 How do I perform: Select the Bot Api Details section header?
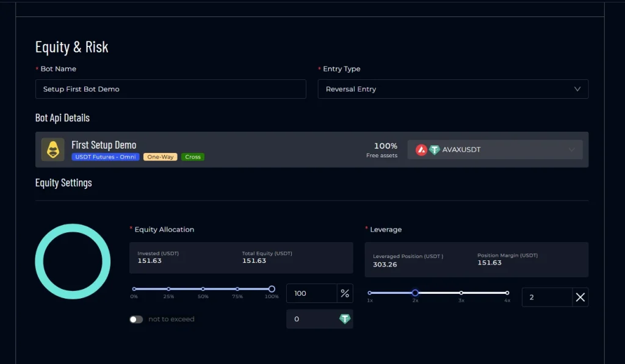point(62,118)
